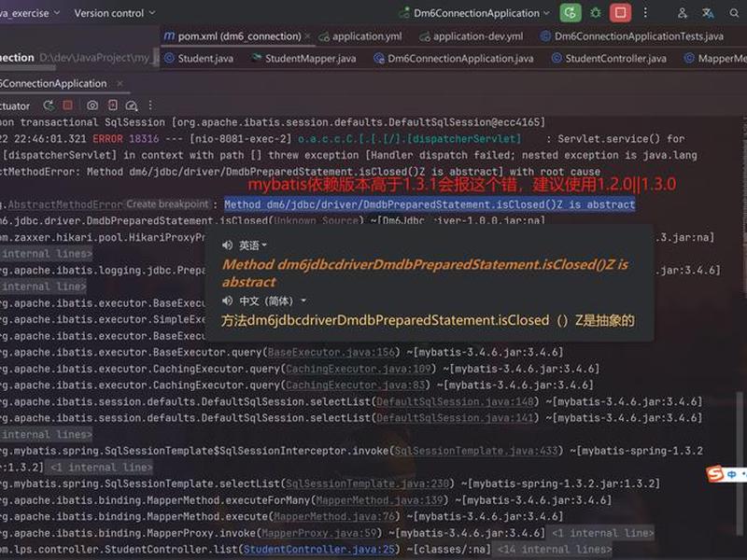This screenshot has height=560, width=747.
Task: Follow the BaseExecutor.java:156 link
Action: (x=331, y=353)
